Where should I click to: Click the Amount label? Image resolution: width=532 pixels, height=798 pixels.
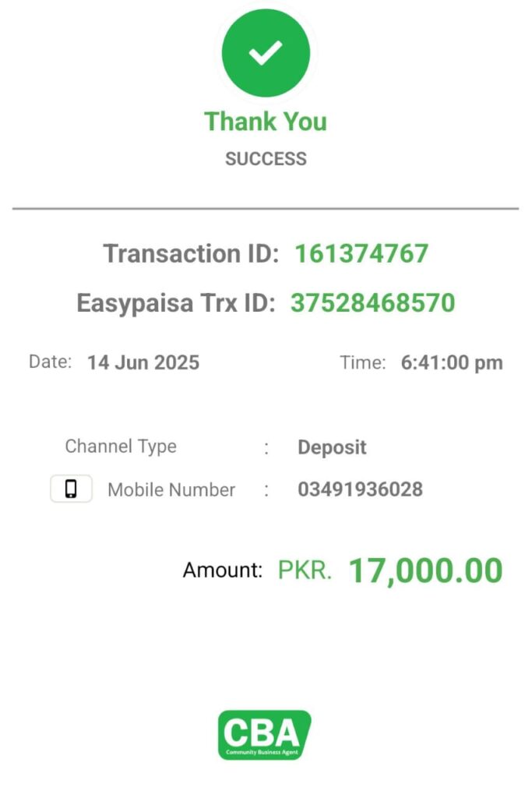(223, 570)
